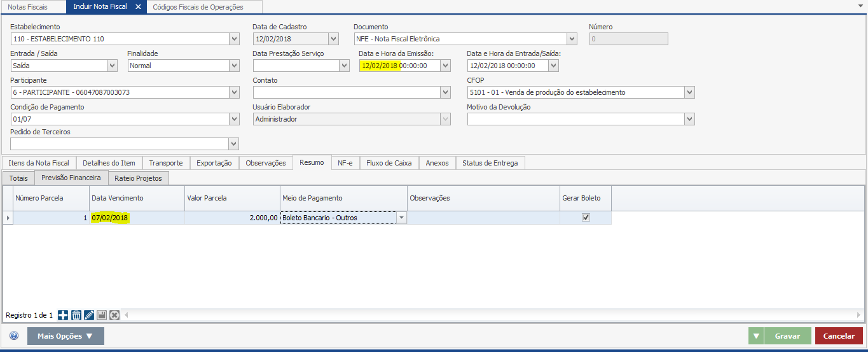Image resolution: width=868 pixels, height=352 pixels.
Task: Open the Condição de Pagamento dropdown
Action: (233, 119)
